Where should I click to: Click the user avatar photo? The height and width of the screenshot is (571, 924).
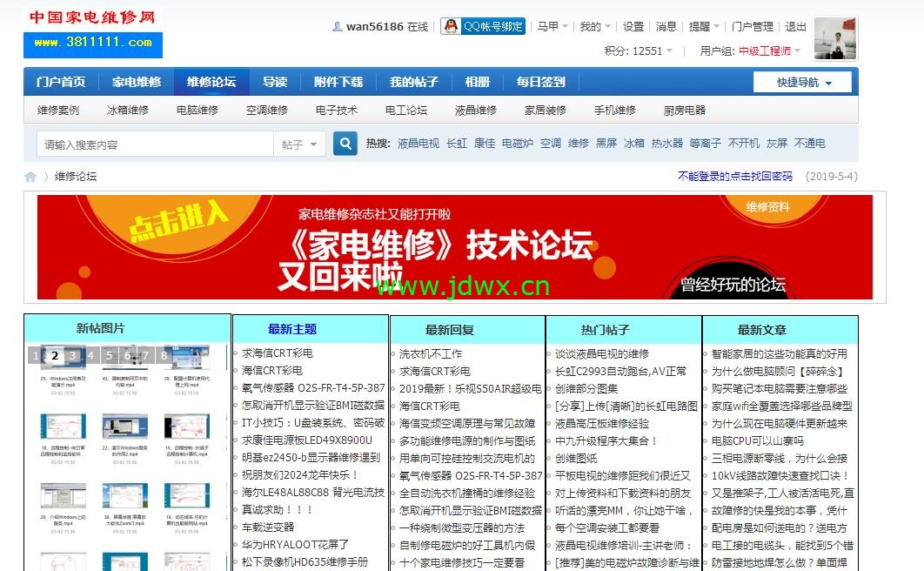[x=835, y=38]
